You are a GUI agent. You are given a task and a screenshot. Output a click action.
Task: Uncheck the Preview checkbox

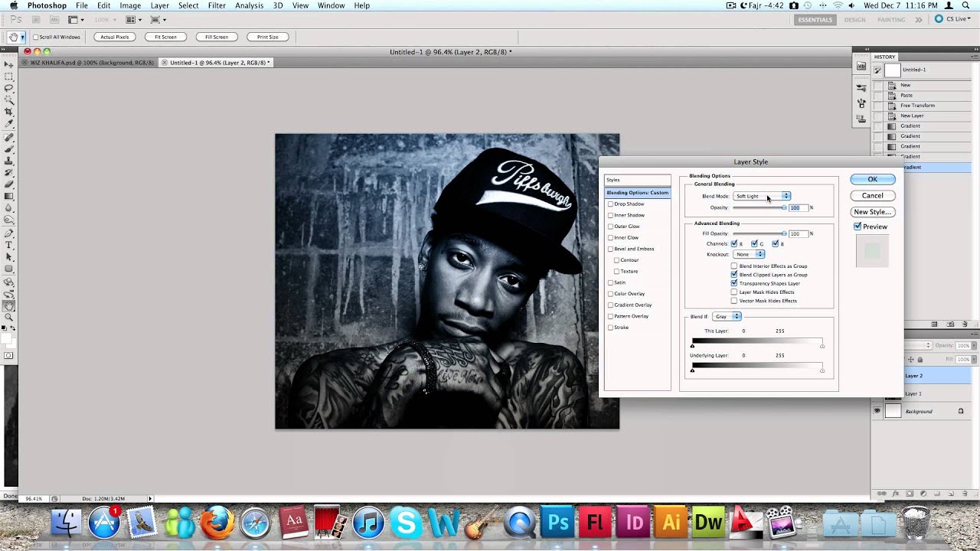pos(857,227)
